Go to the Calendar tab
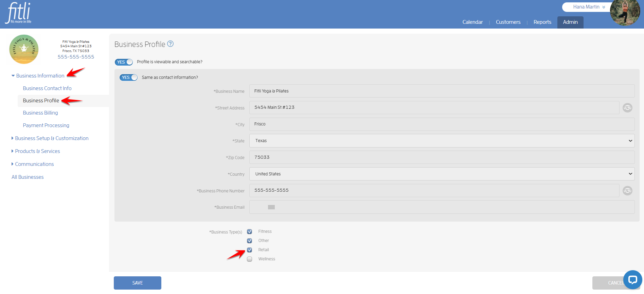 click(472, 22)
